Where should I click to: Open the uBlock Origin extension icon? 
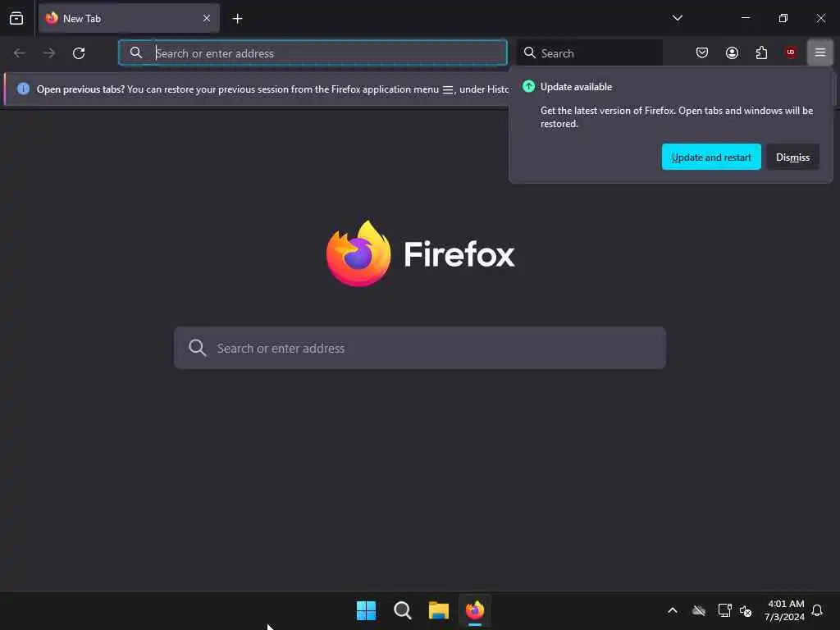point(791,52)
